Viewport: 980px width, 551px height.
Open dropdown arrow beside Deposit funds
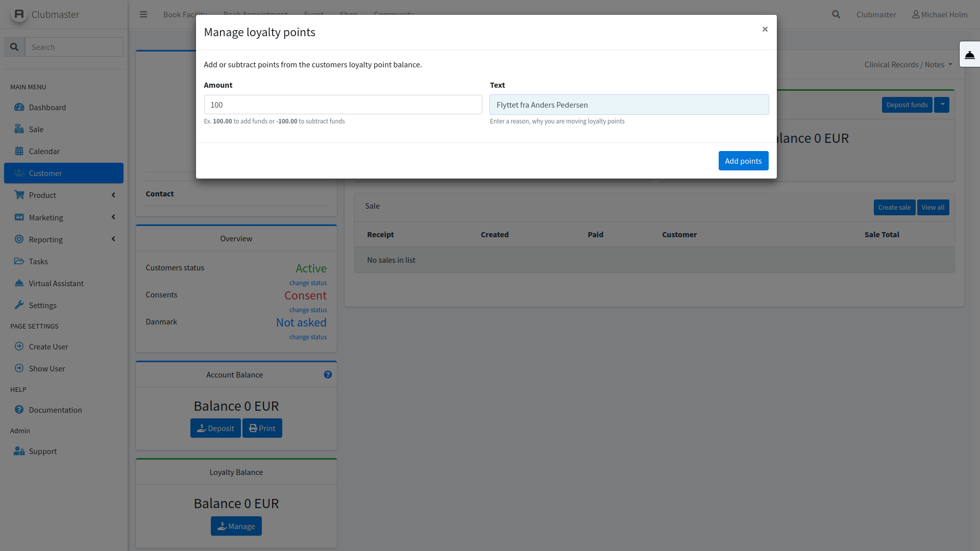(942, 105)
